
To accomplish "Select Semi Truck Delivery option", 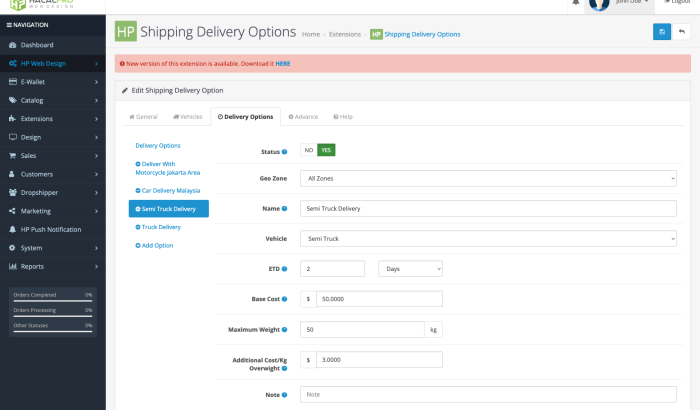I will point(169,209).
